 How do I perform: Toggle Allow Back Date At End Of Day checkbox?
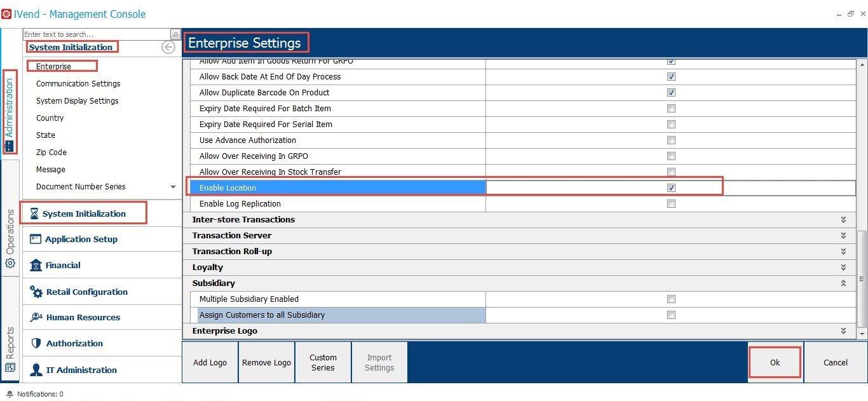(x=671, y=76)
